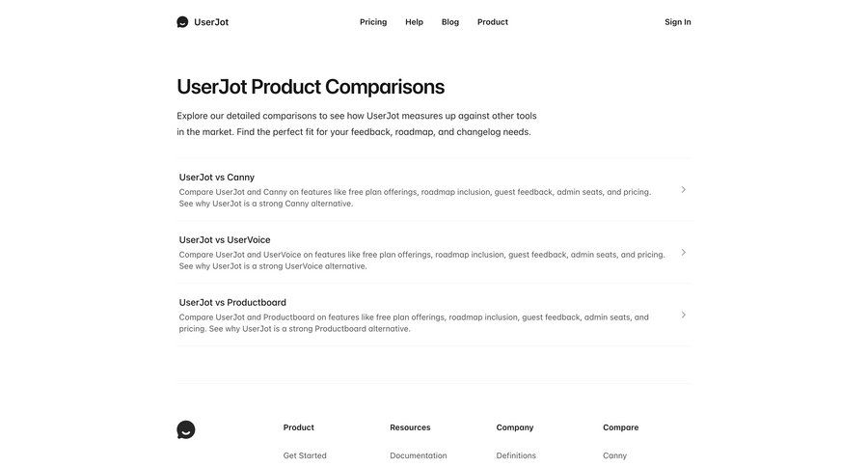The width and height of the screenshot is (868, 467).
Task: Click the Canny comparison description text
Action: [415, 198]
